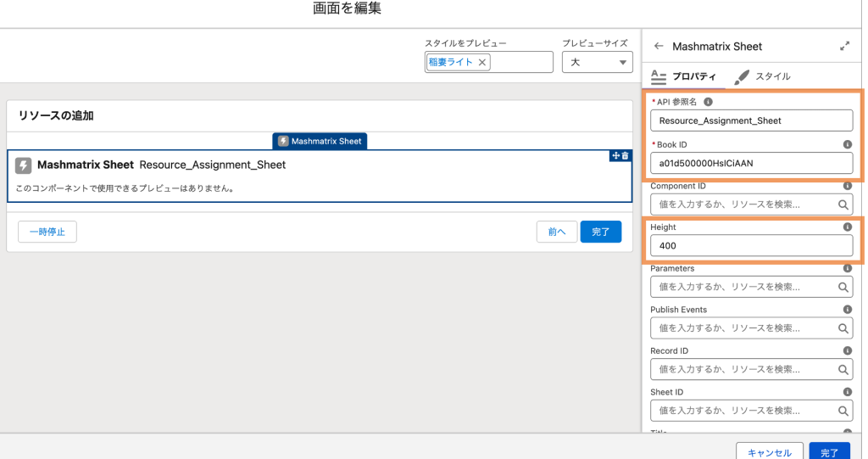Viewport: 868px width, 459px height.
Task: Expand the properties panel with the expand icon
Action: click(844, 47)
